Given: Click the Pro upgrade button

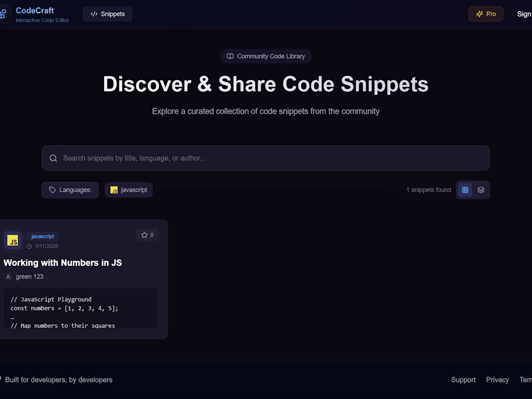Looking at the screenshot, I should (x=486, y=14).
